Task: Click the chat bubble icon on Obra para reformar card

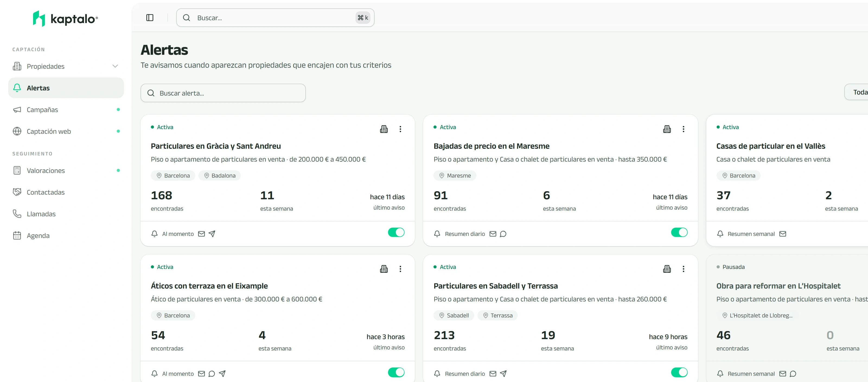Action: point(793,374)
